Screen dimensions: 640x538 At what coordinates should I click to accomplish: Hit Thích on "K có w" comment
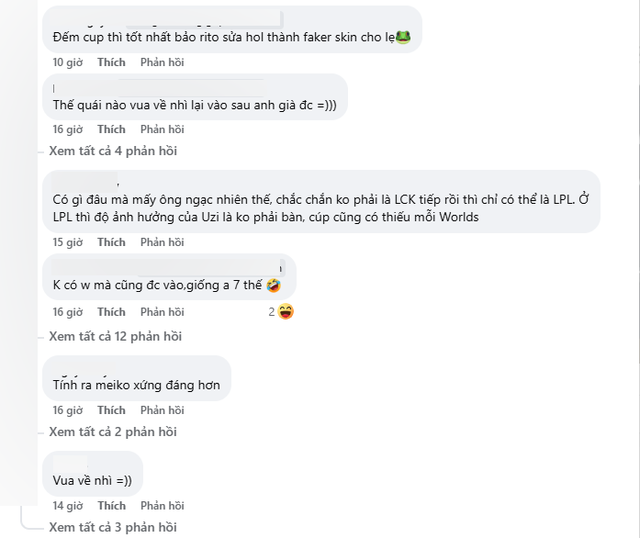point(111,313)
